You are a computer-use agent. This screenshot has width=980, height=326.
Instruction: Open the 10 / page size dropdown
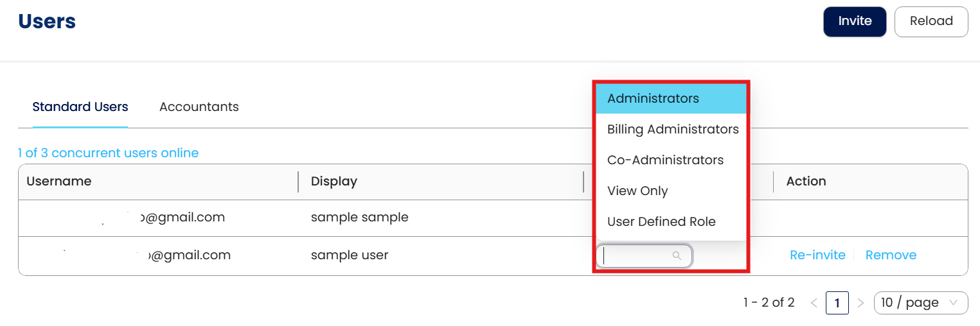[x=920, y=303]
